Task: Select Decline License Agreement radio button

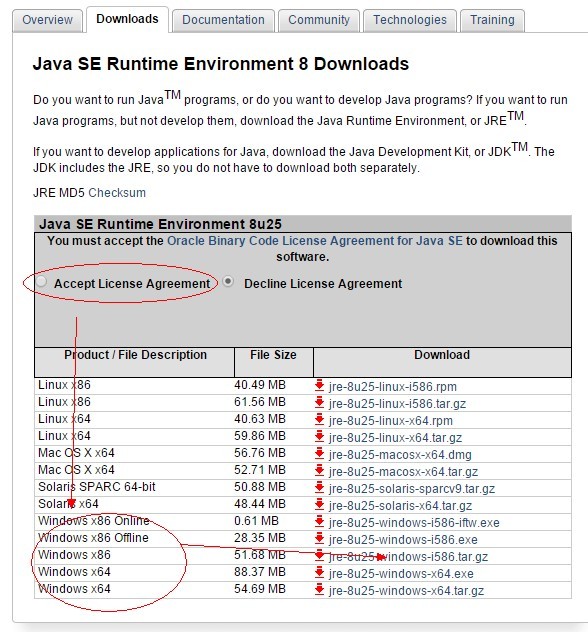Action: 228,281
